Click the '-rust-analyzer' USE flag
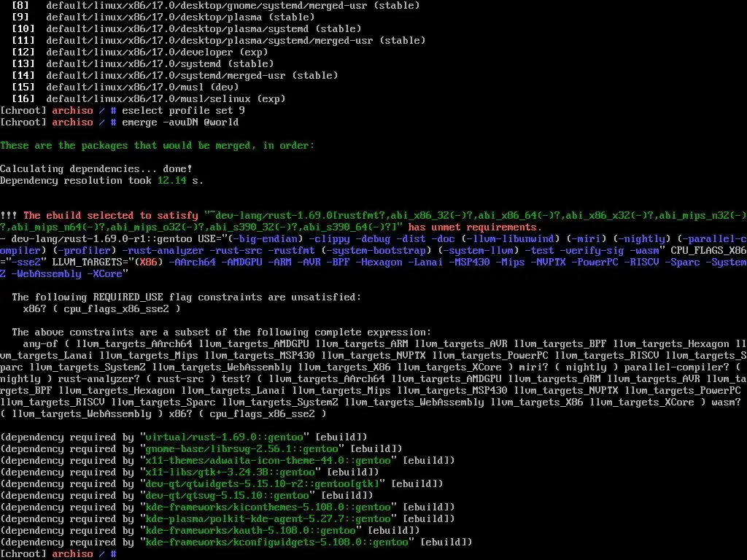The image size is (747, 560). click(163, 251)
